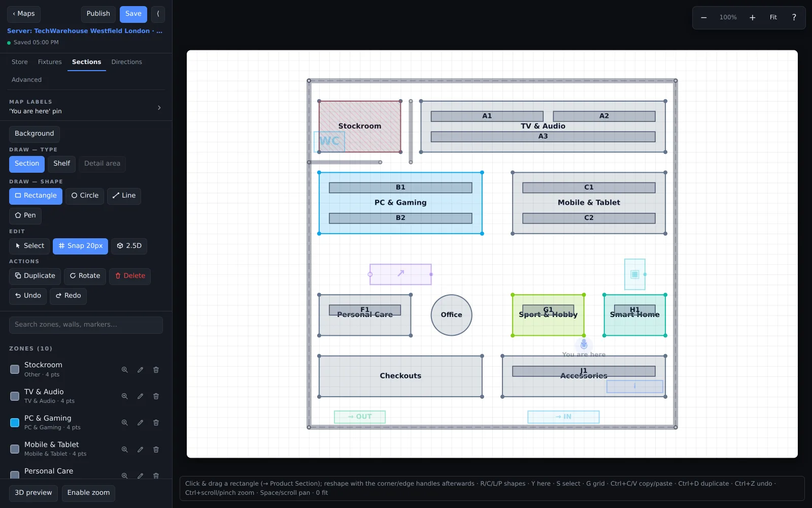Redo the last action
The image size is (812, 508).
pyautogui.click(x=68, y=296)
